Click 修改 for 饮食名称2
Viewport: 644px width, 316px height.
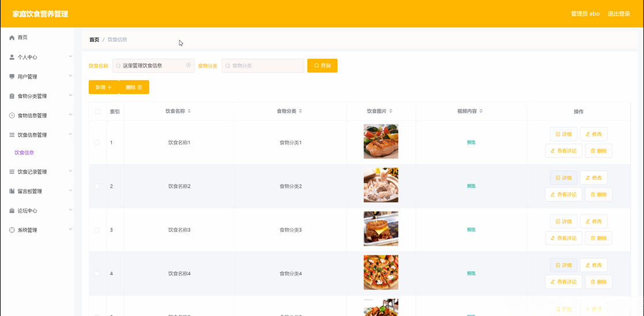pyautogui.click(x=594, y=178)
